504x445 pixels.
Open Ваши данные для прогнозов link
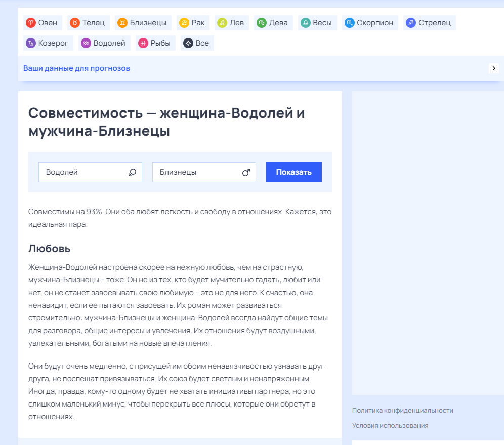tap(76, 68)
